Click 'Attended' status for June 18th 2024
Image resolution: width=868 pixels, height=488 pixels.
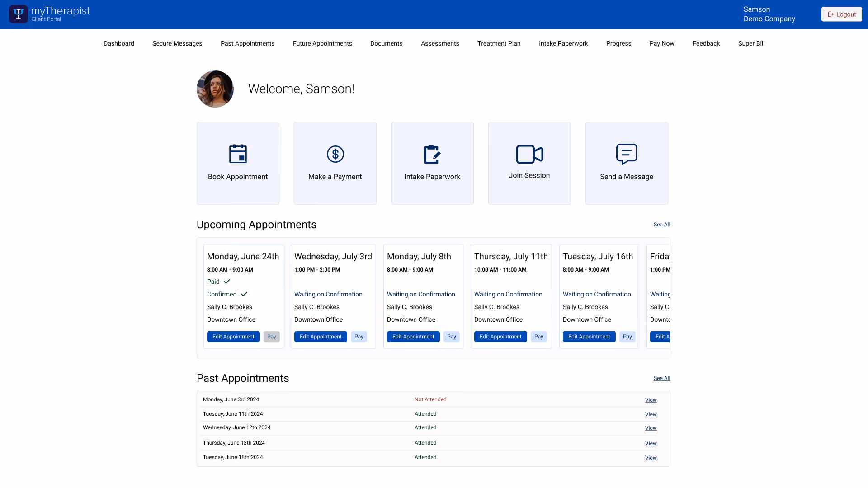425,457
